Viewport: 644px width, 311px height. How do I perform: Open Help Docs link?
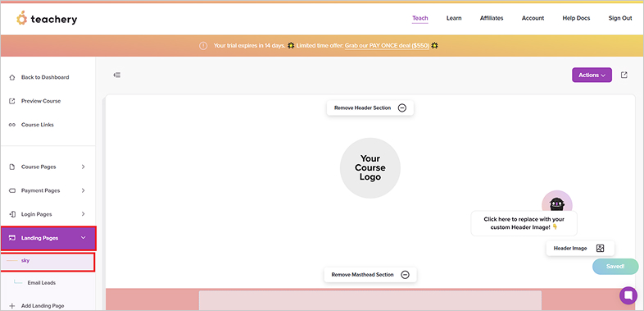(576, 18)
